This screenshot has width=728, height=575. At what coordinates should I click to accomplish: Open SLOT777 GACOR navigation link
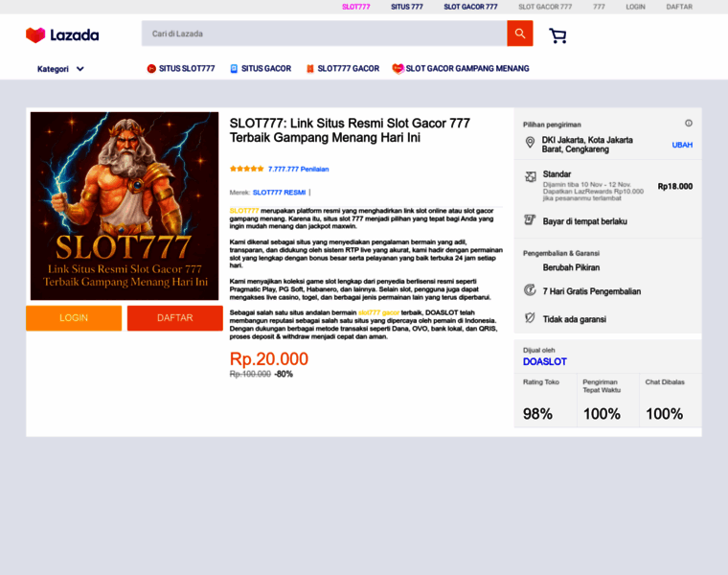coord(349,69)
